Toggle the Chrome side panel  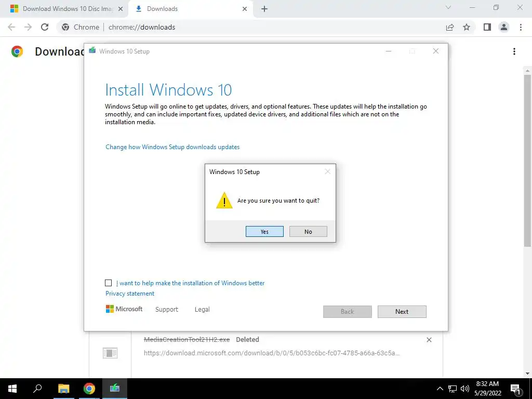click(487, 27)
